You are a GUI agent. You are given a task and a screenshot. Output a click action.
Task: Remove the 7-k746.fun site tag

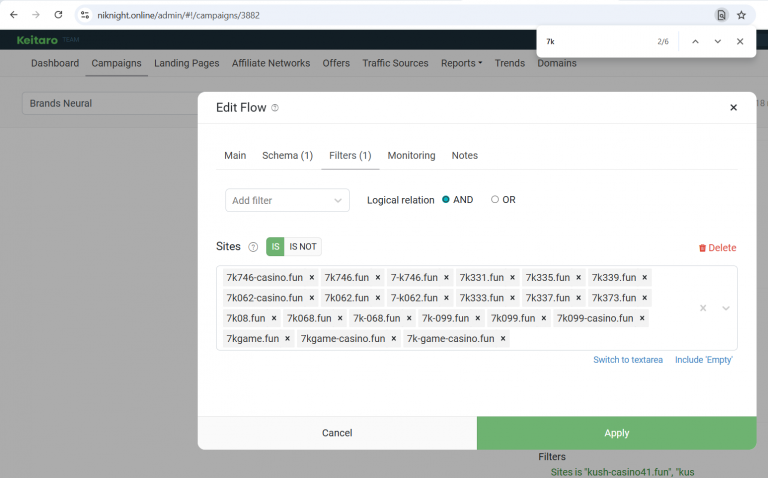point(446,278)
